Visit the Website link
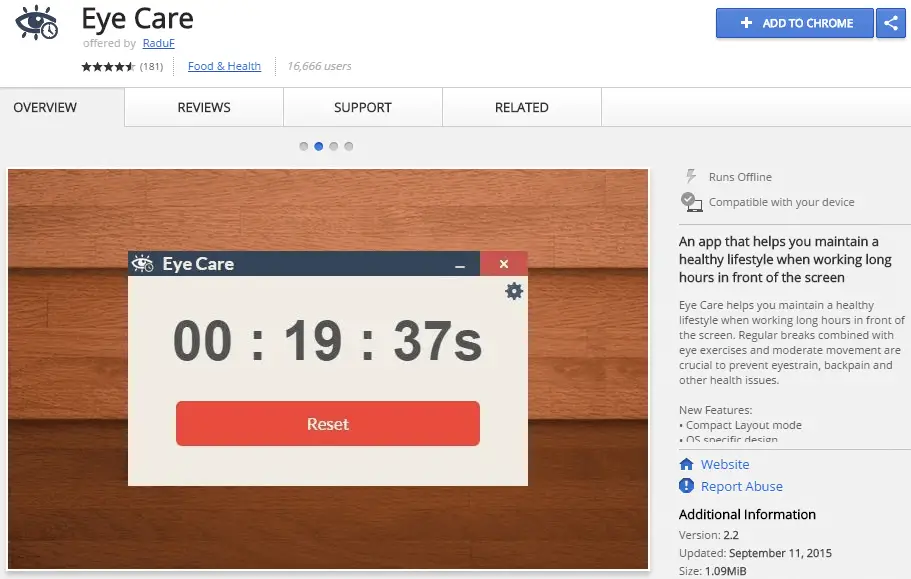Viewport: 911px width, 579px height. click(x=725, y=464)
